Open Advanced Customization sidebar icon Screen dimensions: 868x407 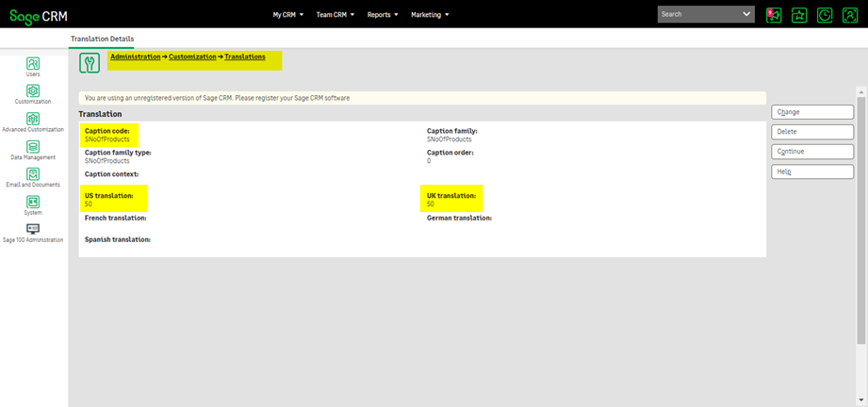(x=33, y=119)
